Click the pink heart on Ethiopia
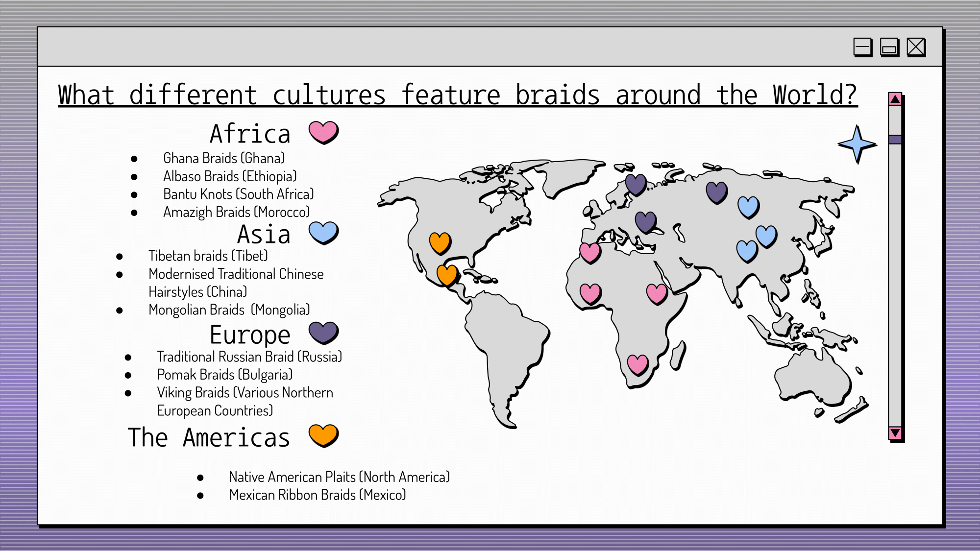Image resolution: width=980 pixels, height=551 pixels. click(x=657, y=293)
